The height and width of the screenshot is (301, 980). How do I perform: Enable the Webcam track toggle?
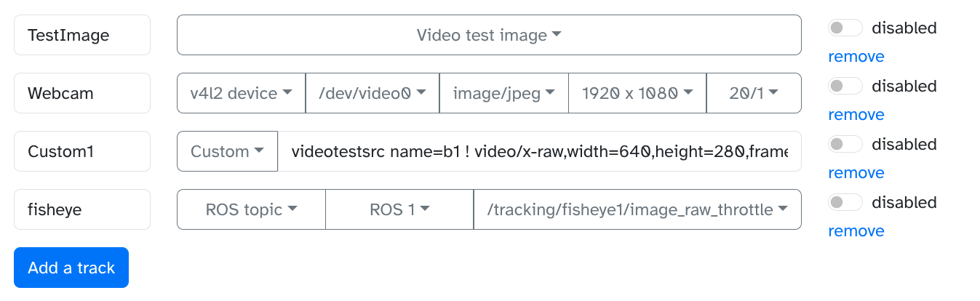(x=845, y=87)
